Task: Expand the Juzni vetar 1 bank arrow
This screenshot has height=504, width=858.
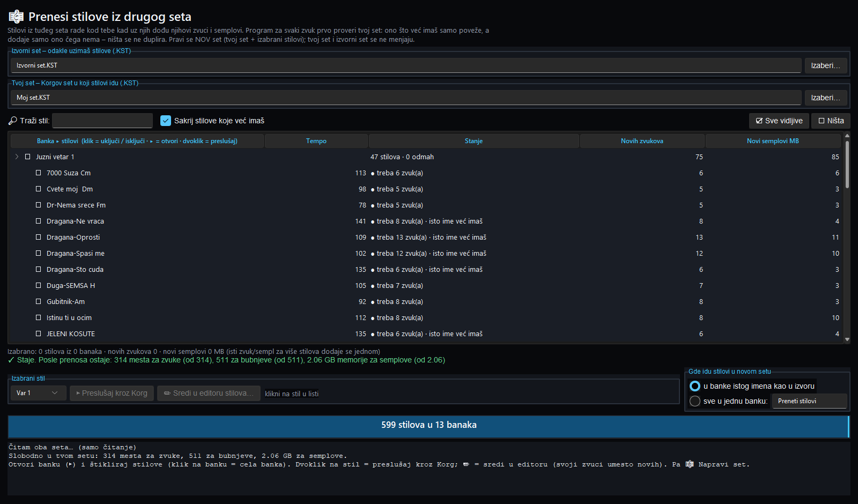Action: click(17, 157)
